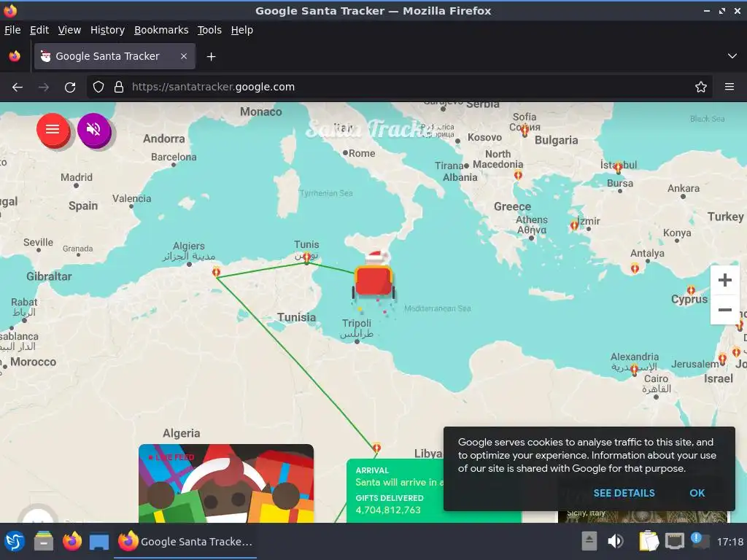Close the Google Santa Tracker tab
The image size is (747, 560).
pos(183,56)
